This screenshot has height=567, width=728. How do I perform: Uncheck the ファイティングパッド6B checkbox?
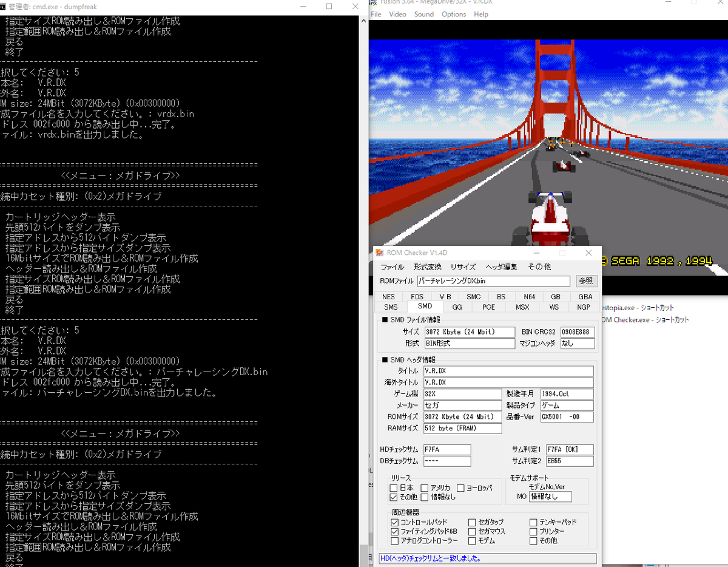pyautogui.click(x=396, y=531)
